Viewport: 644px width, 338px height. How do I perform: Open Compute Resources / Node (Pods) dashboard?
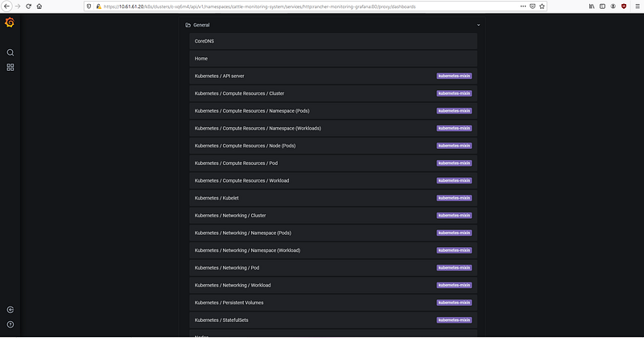tap(333, 146)
